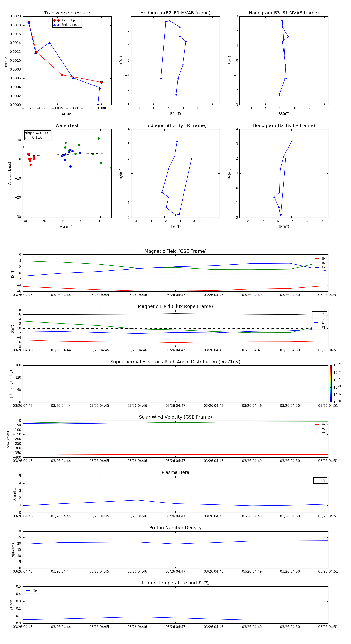Click the "Proton Number Density" title
The width and height of the screenshot is (351, 644).
[175, 528]
